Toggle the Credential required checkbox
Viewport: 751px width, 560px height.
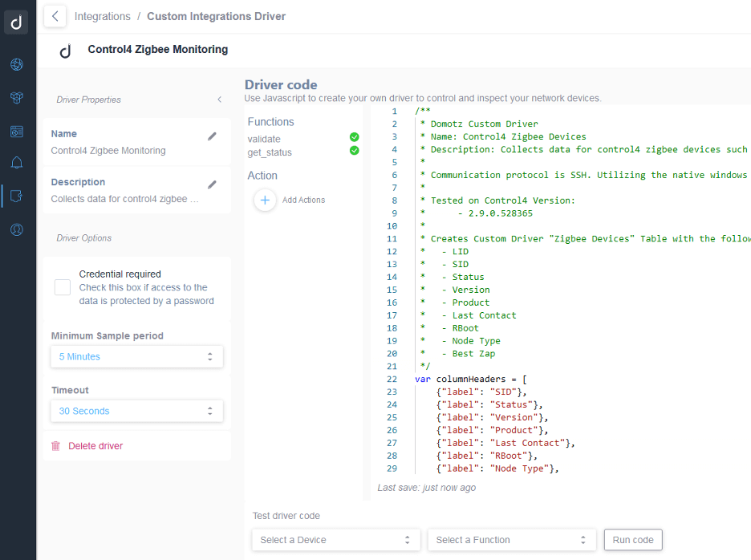click(x=63, y=287)
